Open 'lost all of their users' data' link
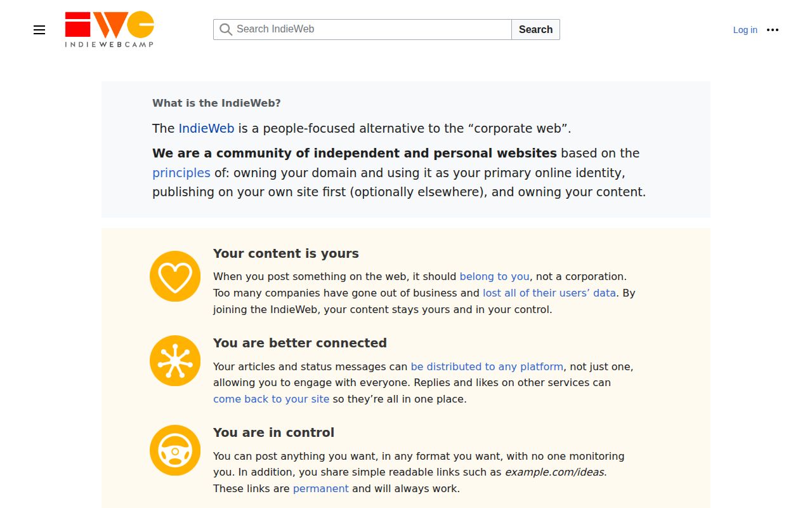This screenshot has height=508, width=812. [x=549, y=293]
